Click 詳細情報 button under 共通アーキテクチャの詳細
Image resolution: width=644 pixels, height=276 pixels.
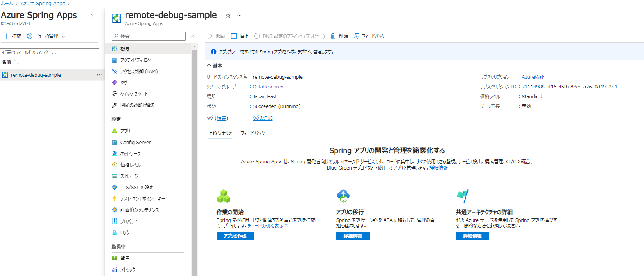pyautogui.click(x=472, y=236)
